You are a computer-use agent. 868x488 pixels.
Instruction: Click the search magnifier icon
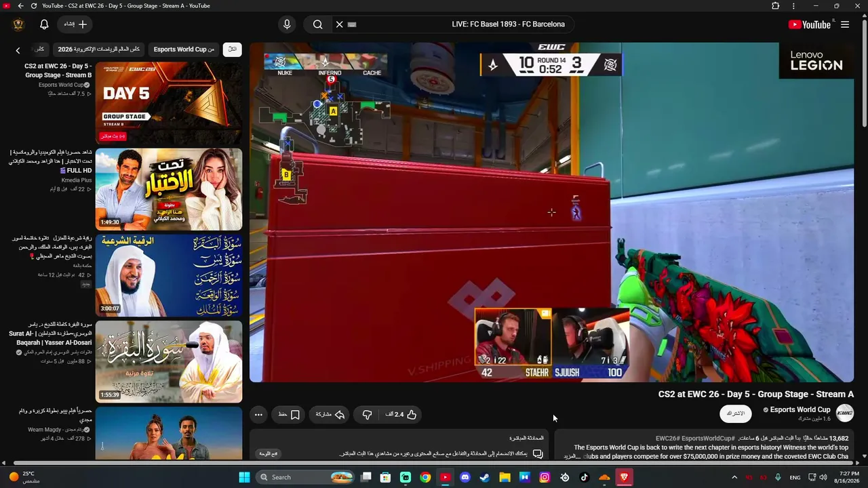coord(317,24)
